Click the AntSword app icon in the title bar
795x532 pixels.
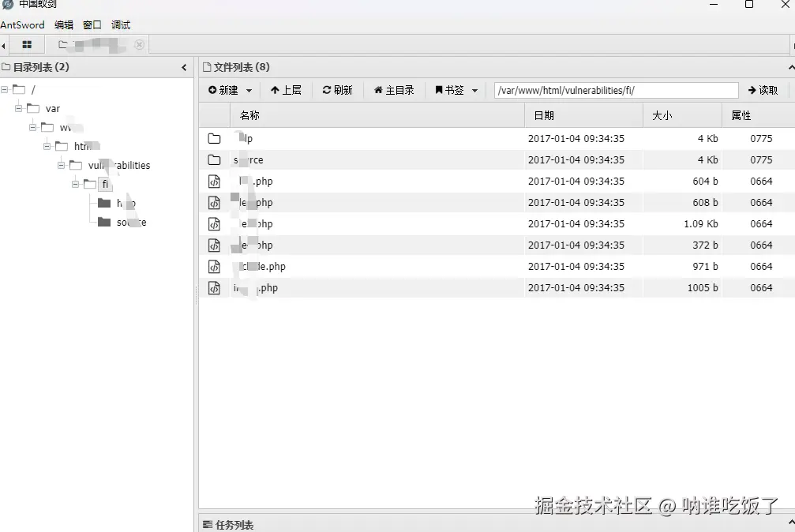[x=8, y=4]
